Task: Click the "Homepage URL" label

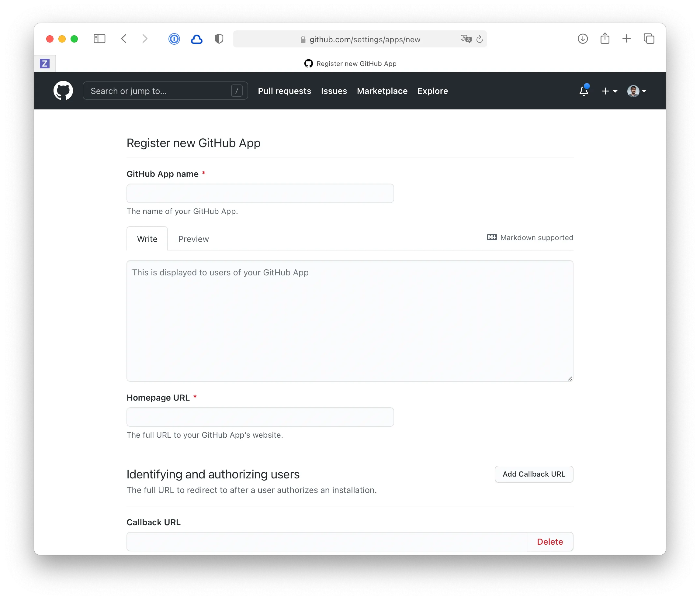Action: coord(158,397)
